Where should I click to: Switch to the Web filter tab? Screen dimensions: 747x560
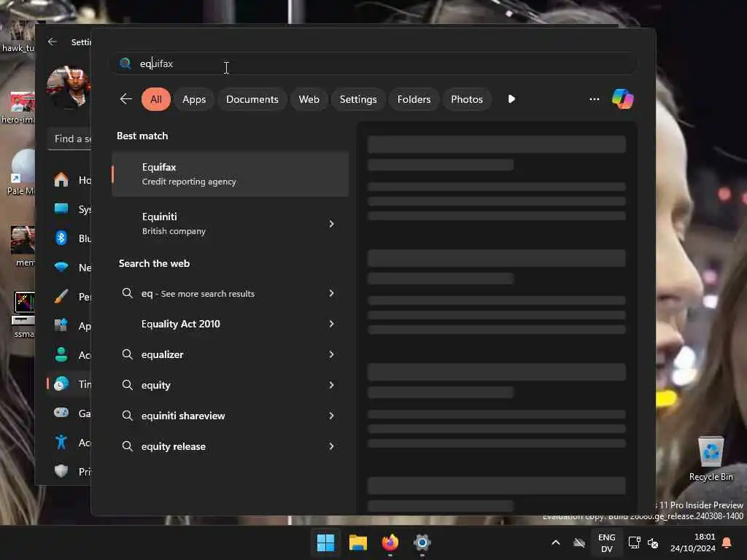[309, 99]
